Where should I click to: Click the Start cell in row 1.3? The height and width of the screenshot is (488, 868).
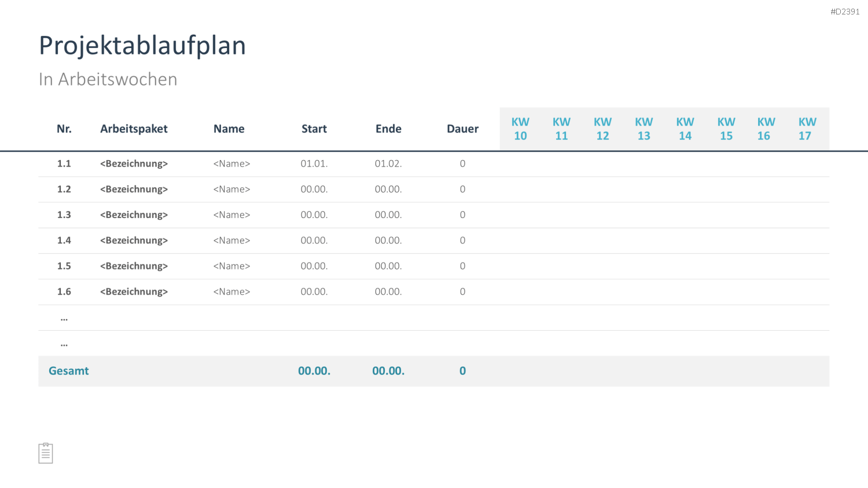[x=314, y=215]
